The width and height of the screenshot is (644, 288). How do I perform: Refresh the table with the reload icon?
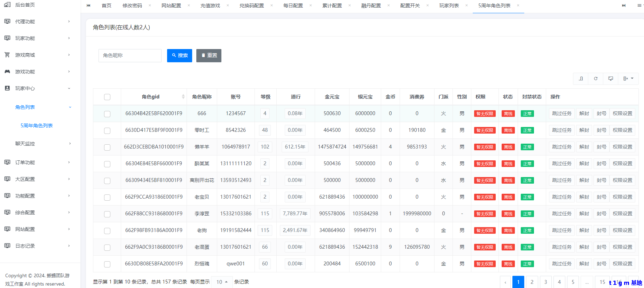tap(596, 79)
